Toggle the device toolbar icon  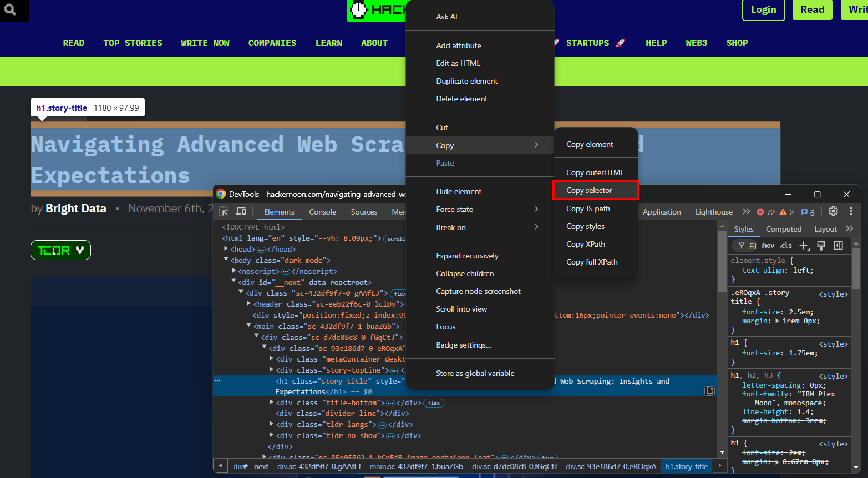click(241, 211)
